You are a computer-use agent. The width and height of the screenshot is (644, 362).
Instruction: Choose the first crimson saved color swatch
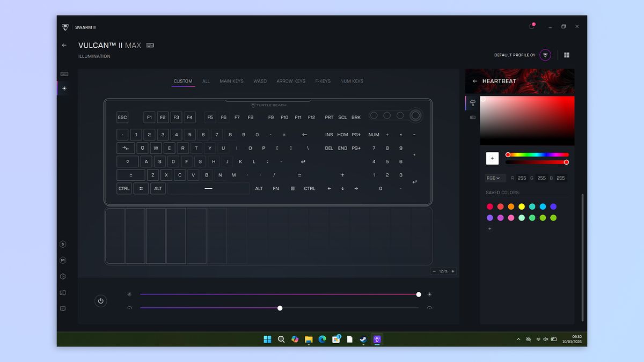point(489,206)
